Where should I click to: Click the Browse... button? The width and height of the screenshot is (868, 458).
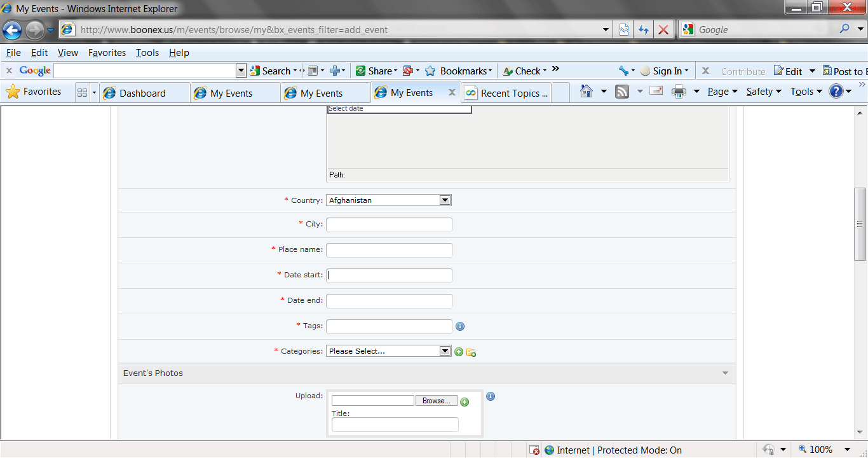437,401
